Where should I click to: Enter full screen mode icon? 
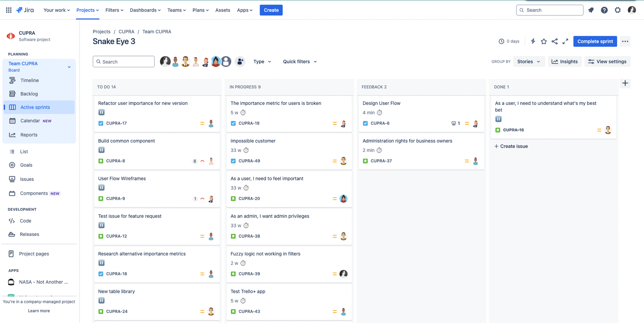(x=565, y=41)
